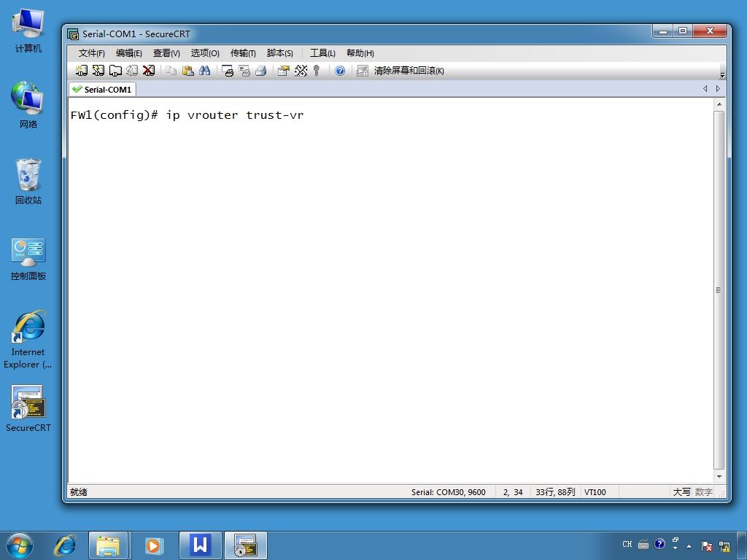This screenshot has width=747, height=560.
Task: Click 'VT100' in status bar
Action: (595, 492)
